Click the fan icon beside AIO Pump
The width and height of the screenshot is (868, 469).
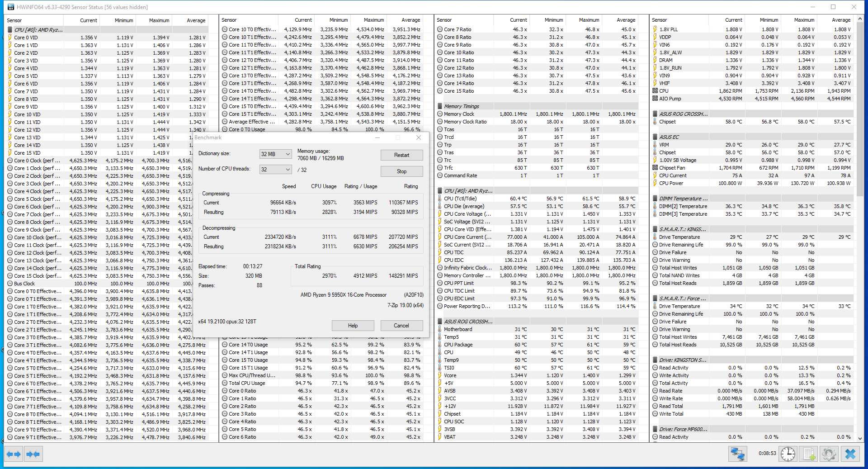655,99
